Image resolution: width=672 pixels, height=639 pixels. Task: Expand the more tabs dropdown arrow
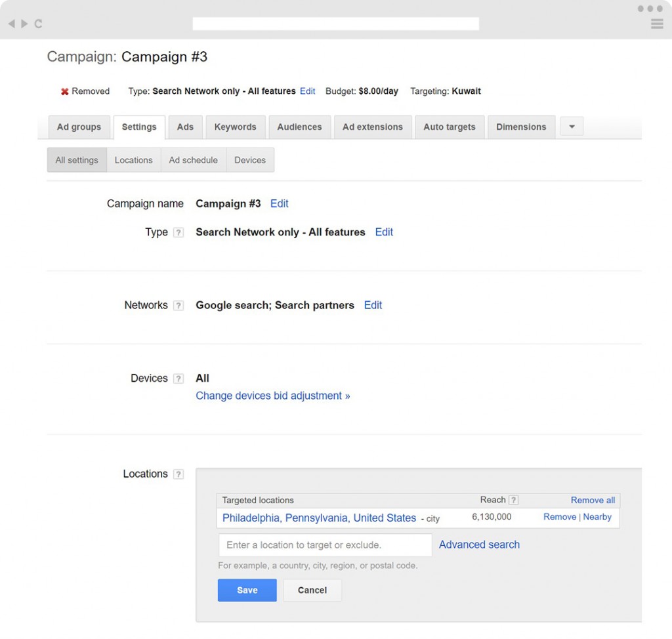click(572, 127)
